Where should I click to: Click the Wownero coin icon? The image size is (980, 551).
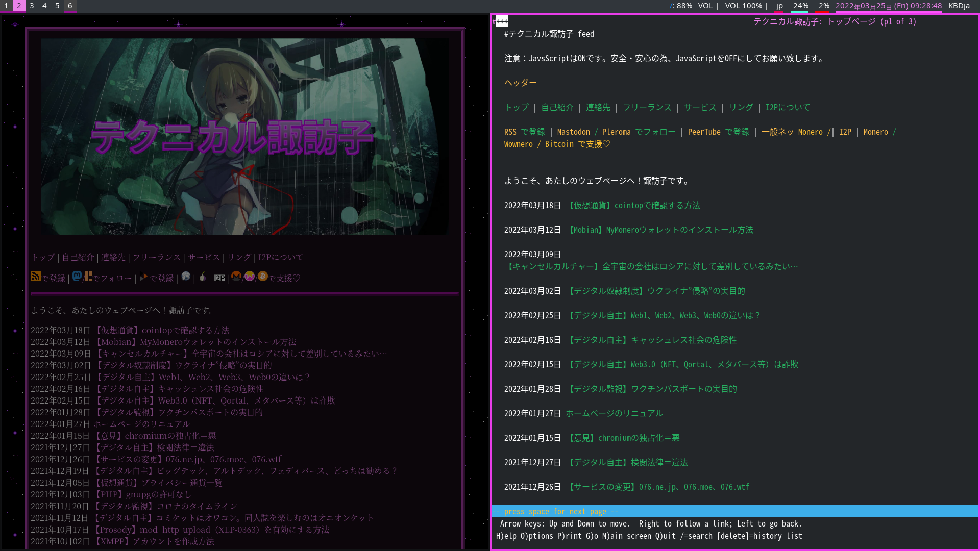[x=249, y=277]
